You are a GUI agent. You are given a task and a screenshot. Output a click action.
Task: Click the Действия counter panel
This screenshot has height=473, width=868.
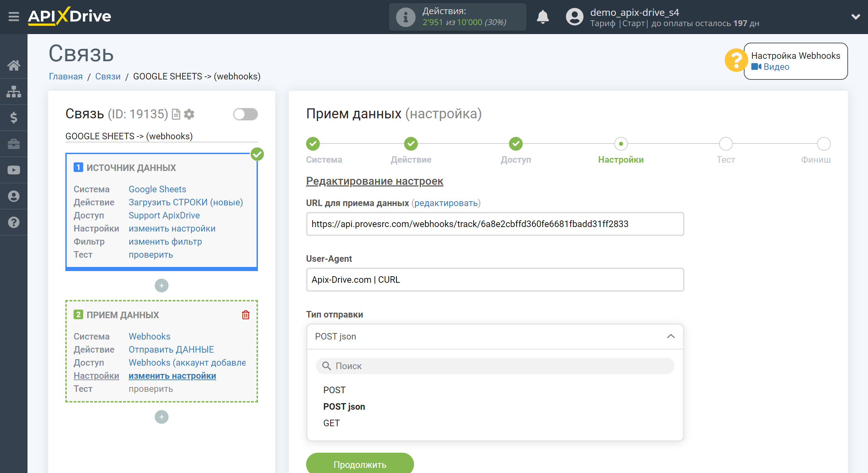[457, 17]
